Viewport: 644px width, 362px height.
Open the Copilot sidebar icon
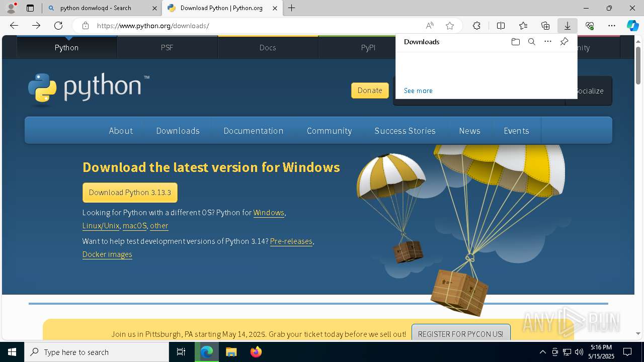(632, 26)
